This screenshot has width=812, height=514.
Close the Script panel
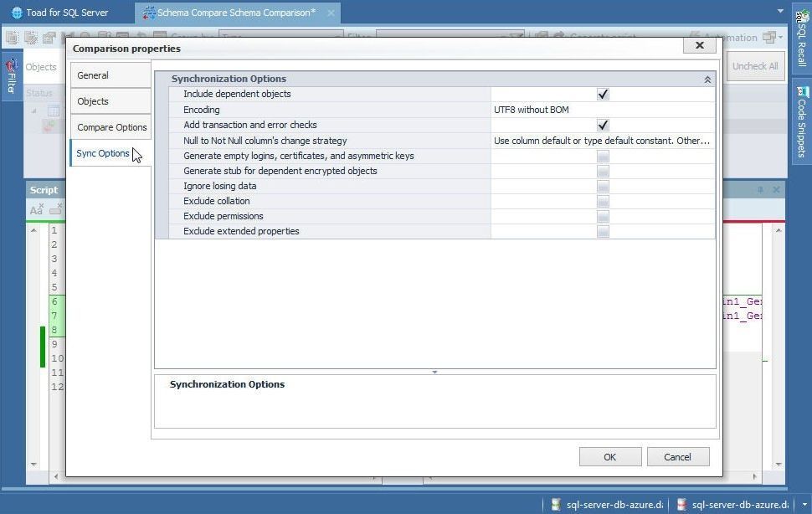776,190
